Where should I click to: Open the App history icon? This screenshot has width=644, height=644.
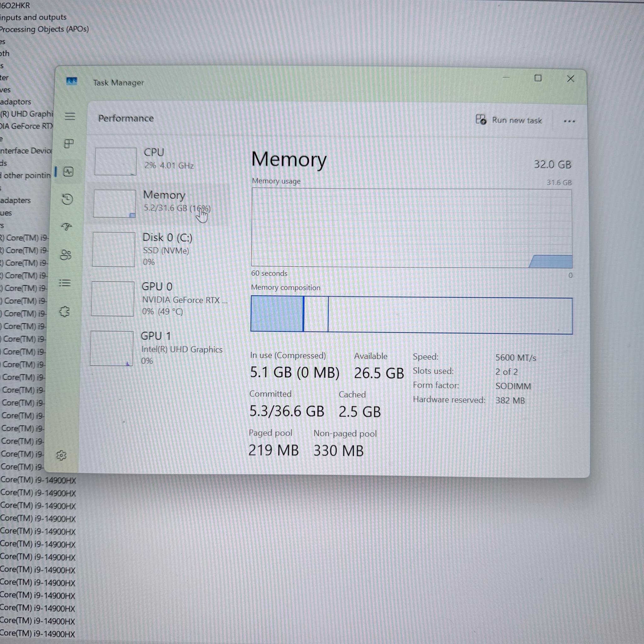point(67,199)
